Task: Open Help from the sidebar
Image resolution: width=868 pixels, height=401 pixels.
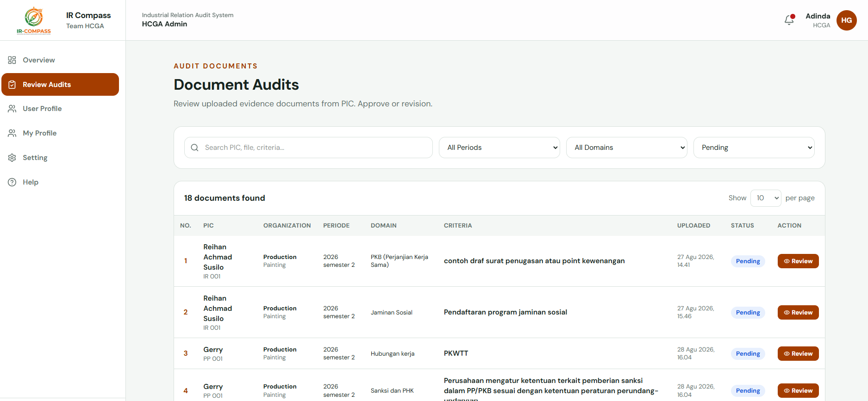Action: tap(60, 182)
